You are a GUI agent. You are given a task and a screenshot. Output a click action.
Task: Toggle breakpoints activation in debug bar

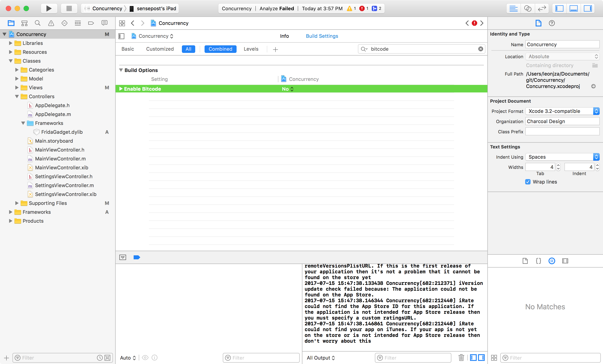137,257
